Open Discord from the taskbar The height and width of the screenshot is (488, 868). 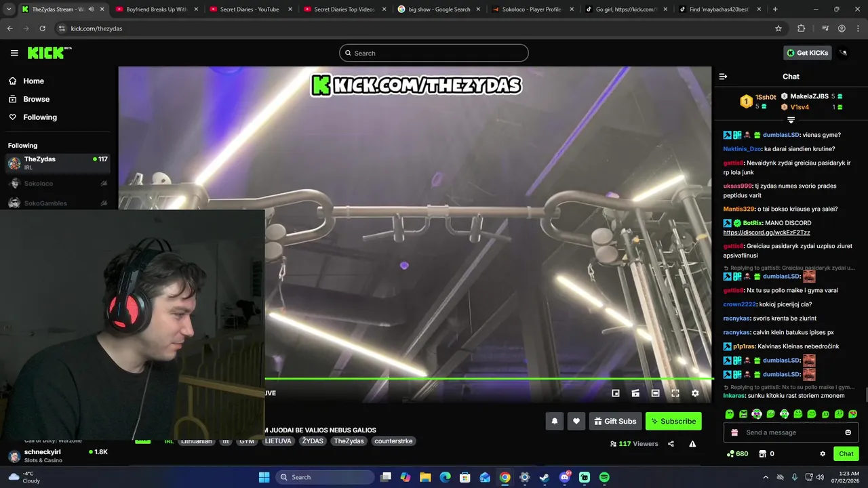pos(564,477)
